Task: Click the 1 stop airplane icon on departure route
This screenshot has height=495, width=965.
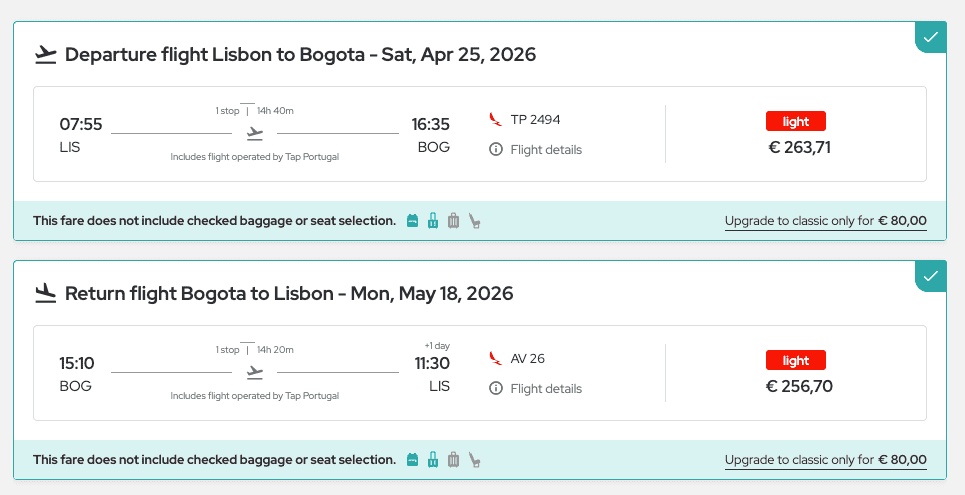Action: 255,133
